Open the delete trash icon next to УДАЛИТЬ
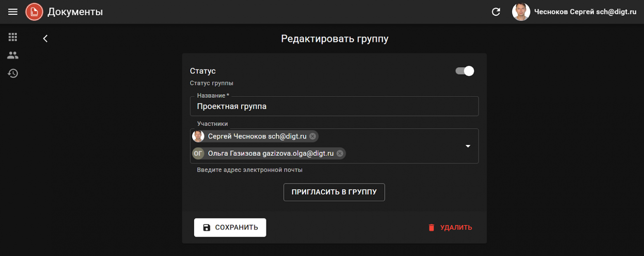Image resolution: width=644 pixels, height=256 pixels. [431, 227]
